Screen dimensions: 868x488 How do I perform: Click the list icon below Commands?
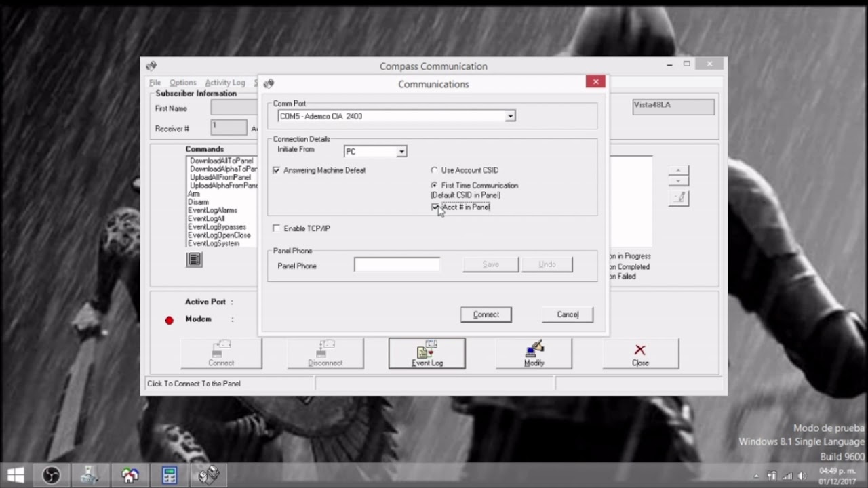(195, 260)
